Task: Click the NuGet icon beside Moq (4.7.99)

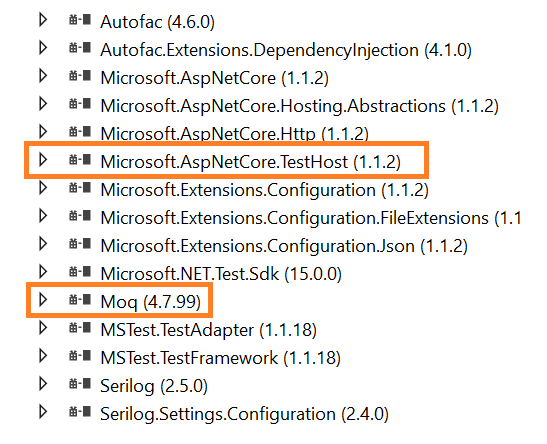Action: coord(80,299)
